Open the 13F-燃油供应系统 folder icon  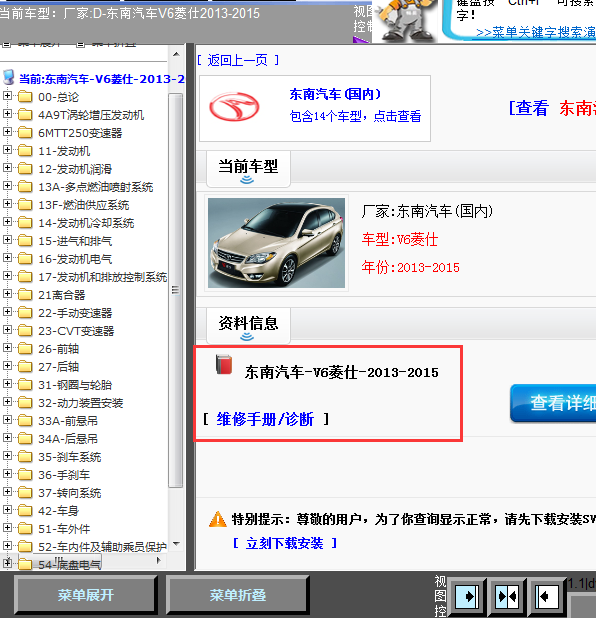(25, 205)
